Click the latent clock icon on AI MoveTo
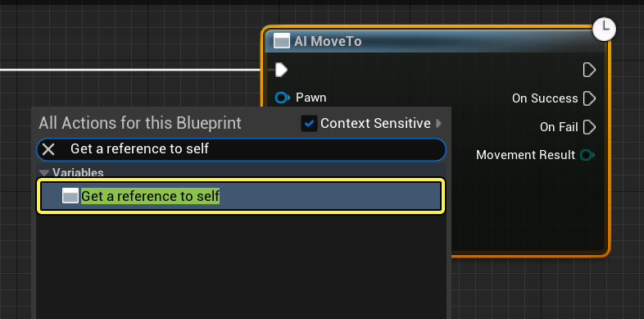 pos(604,30)
